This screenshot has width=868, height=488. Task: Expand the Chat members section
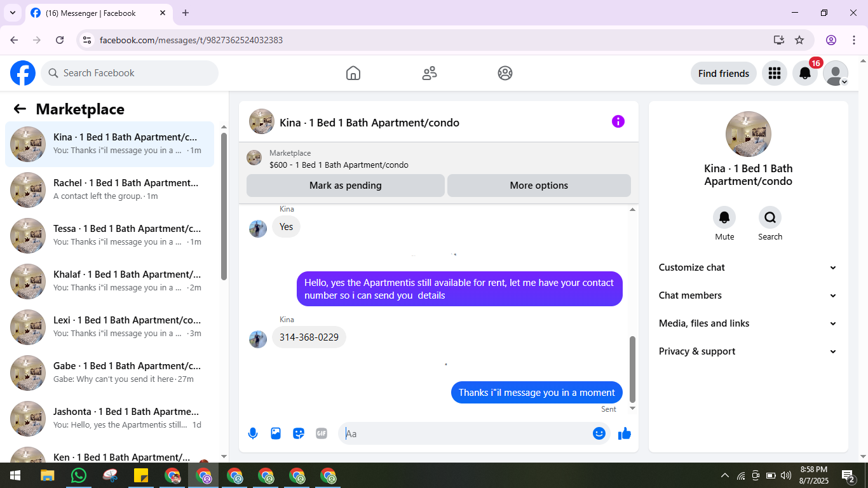[748, 295]
